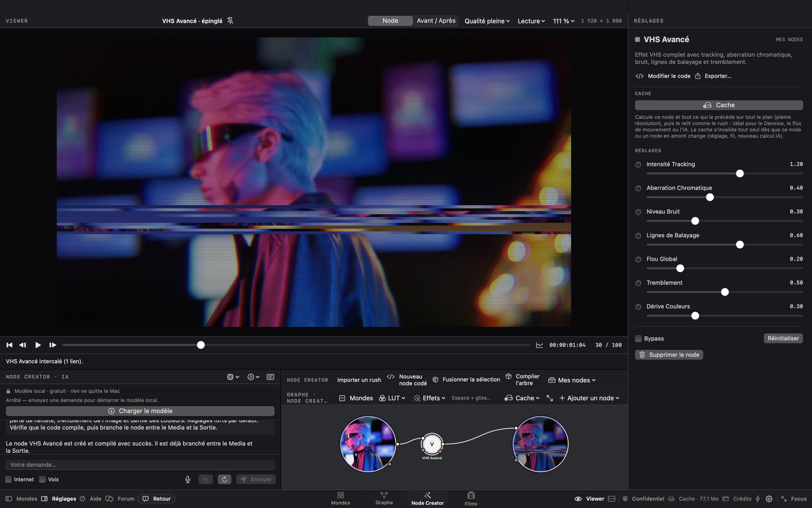The width and height of the screenshot is (812, 508).
Task: Open the 111 % zoom dropdown
Action: pos(564,21)
